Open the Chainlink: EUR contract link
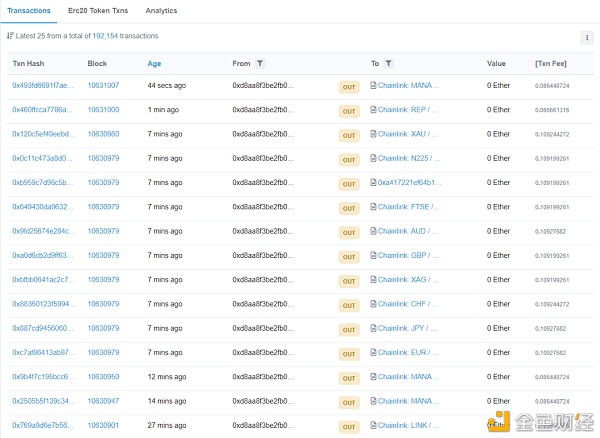Screen dimensions: 600x438 pos(408,352)
